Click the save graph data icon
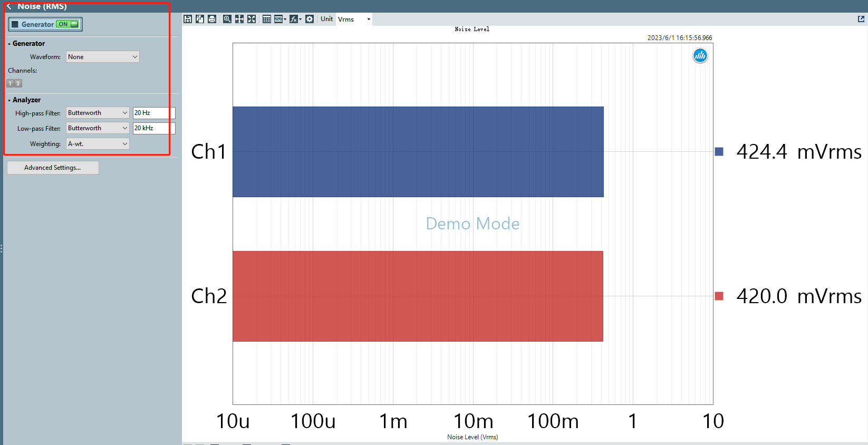The height and width of the screenshot is (445, 868). [188, 19]
